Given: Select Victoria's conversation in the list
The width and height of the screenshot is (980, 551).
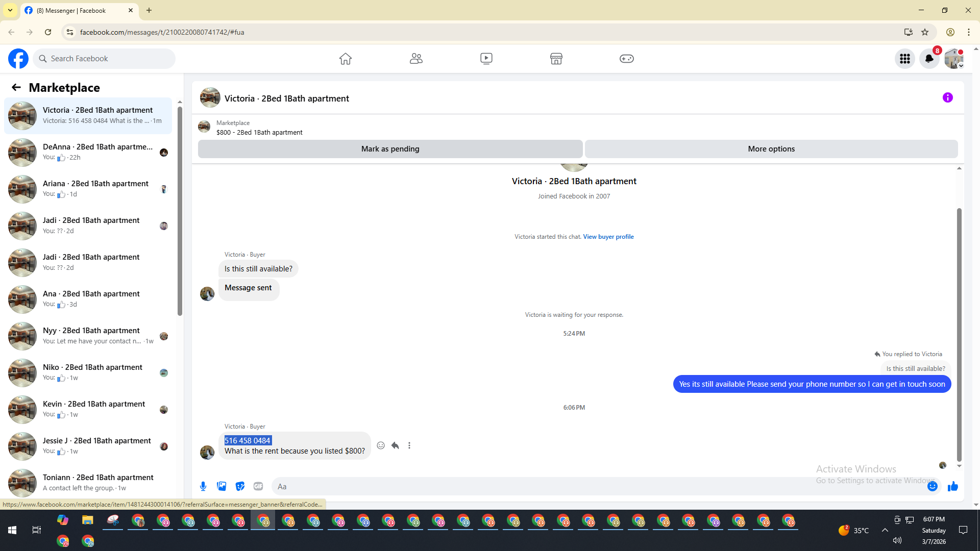Looking at the screenshot, I should pyautogui.click(x=88, y=116).
